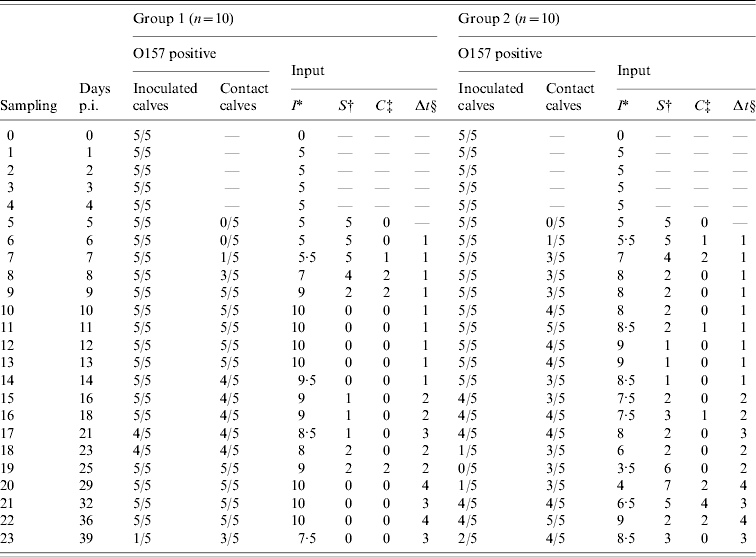Click the Group 2 (n=10) header

pyautogui.click(x=505, y=18)
